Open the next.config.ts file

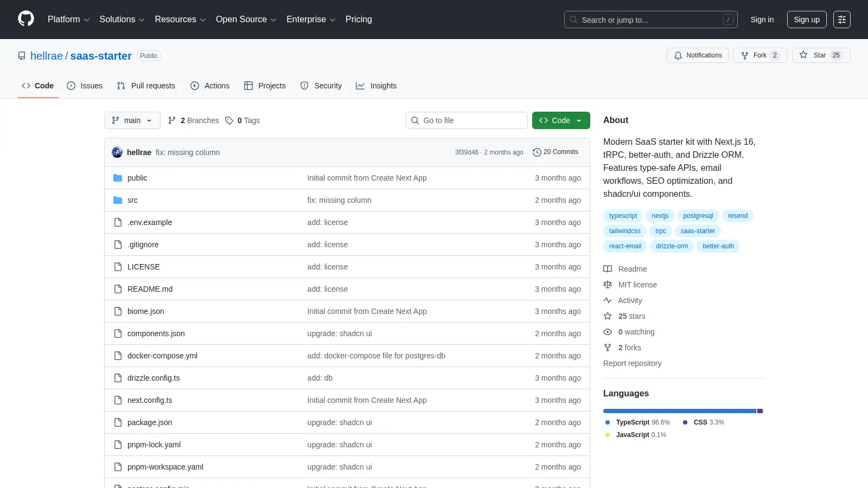coord(150,400)
